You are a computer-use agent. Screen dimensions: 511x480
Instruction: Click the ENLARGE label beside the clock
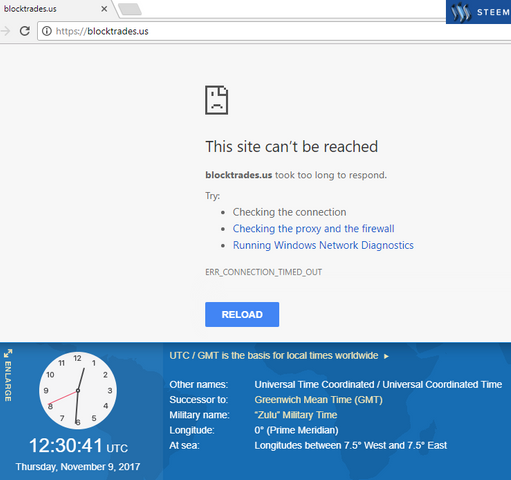coord(8,381)
